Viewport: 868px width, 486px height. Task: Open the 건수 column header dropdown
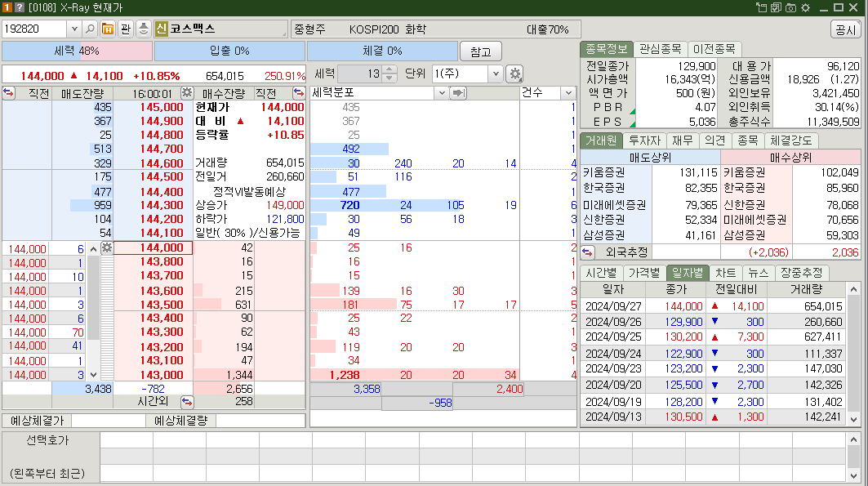click(568, 91)
